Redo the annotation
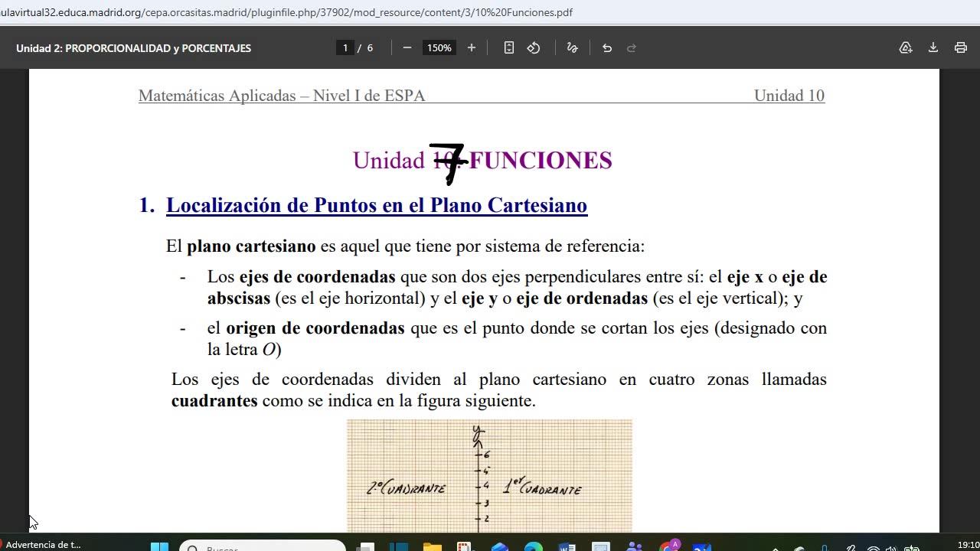 (x=632, y=47)
